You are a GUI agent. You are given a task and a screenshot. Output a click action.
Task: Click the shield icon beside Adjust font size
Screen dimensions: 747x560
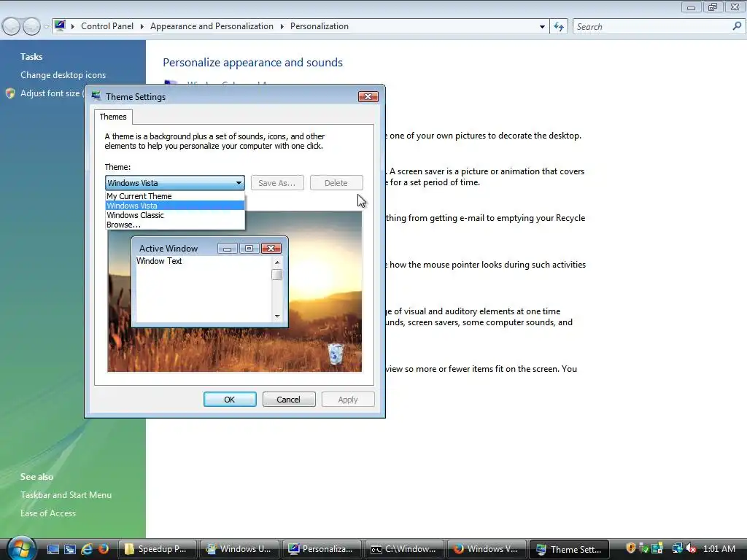pos(10,93)
